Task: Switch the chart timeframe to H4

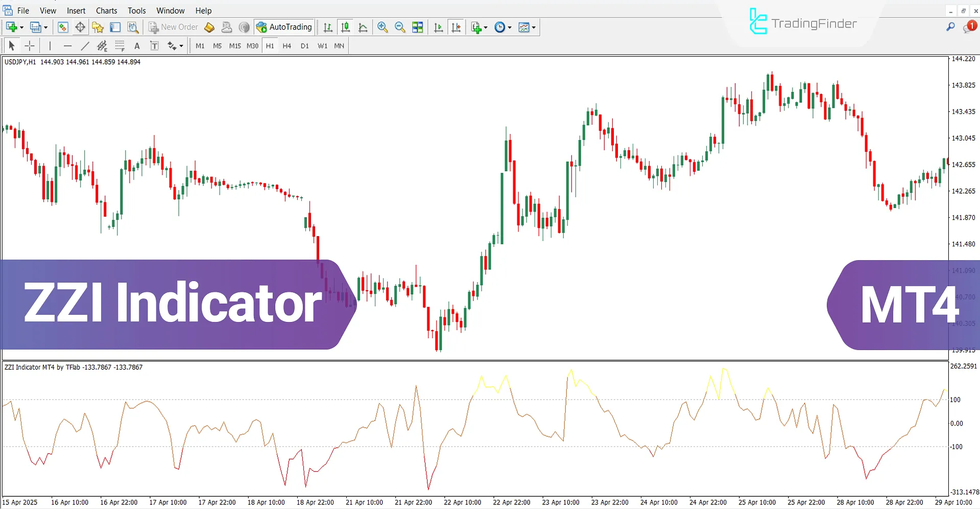Action: coord(286,46)
